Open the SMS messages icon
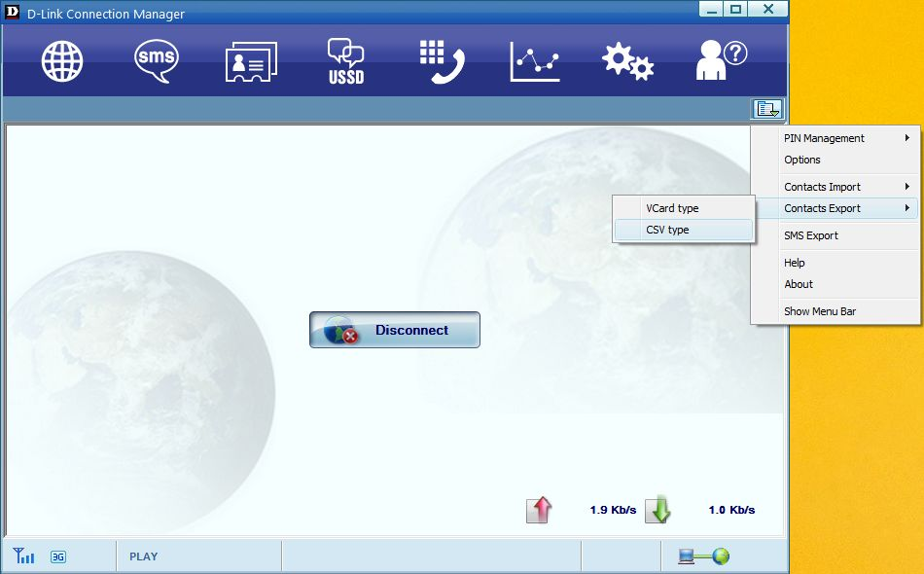Screen dimensions: 924x574 coord(157,61)
